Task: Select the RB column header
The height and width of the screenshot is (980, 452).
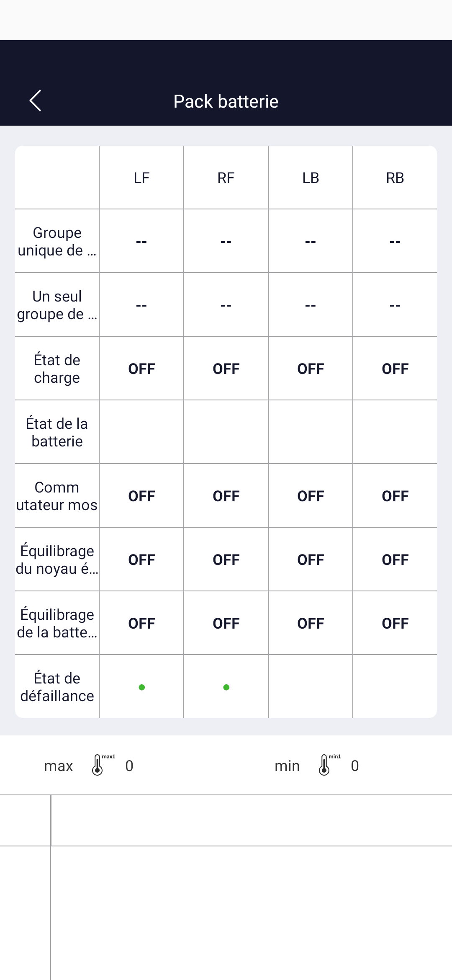Action: click(395, 178)
